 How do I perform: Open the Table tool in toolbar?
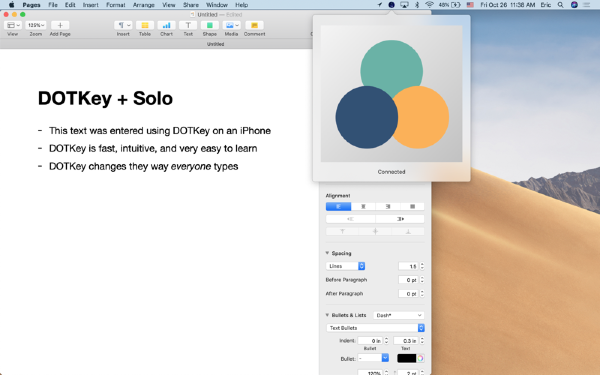coord(145,25)
